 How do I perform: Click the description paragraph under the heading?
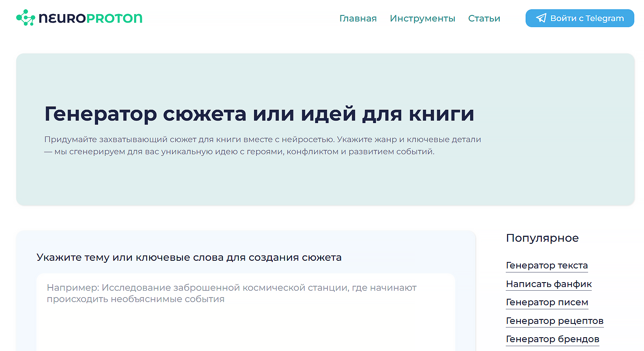(262, 145)
